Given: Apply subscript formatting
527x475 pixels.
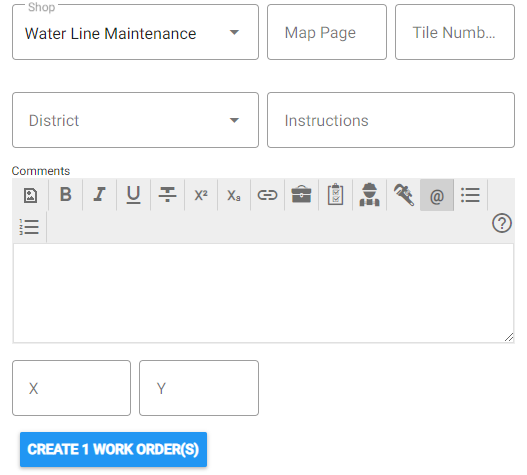Looking at the screenshot, I should point(234,195).
